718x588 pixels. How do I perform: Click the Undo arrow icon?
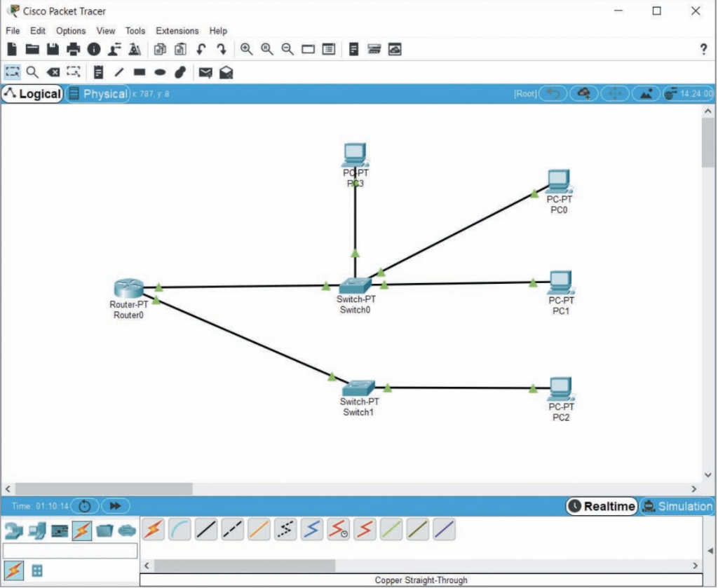pos(201,49)
